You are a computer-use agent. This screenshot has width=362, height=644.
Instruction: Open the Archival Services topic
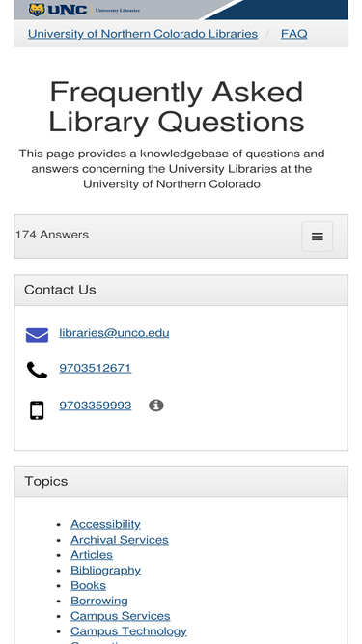point(120,540)
